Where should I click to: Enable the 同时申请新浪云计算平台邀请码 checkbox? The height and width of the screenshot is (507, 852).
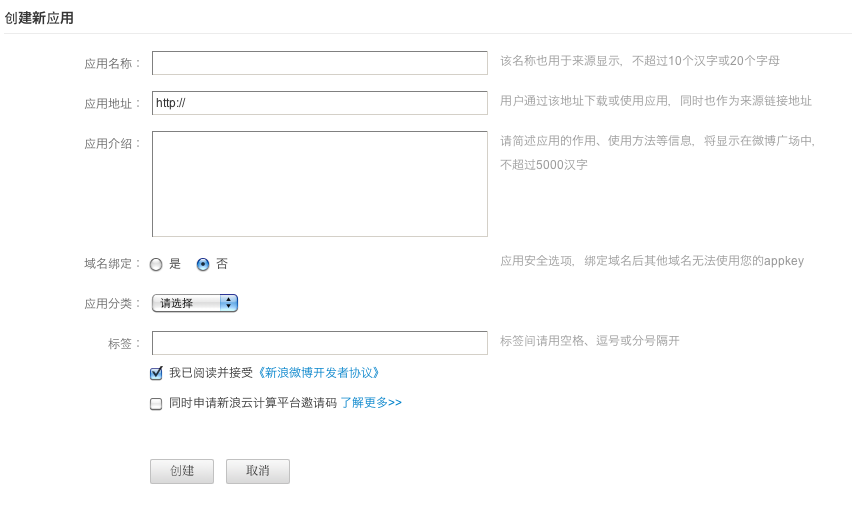(156, 404)
